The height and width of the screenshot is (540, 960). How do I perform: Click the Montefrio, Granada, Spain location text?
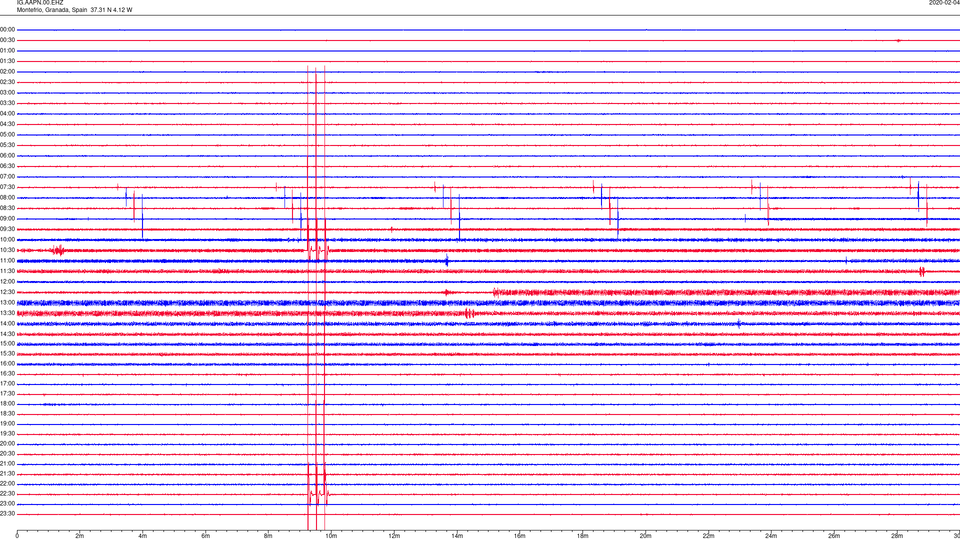click(51, 10)
